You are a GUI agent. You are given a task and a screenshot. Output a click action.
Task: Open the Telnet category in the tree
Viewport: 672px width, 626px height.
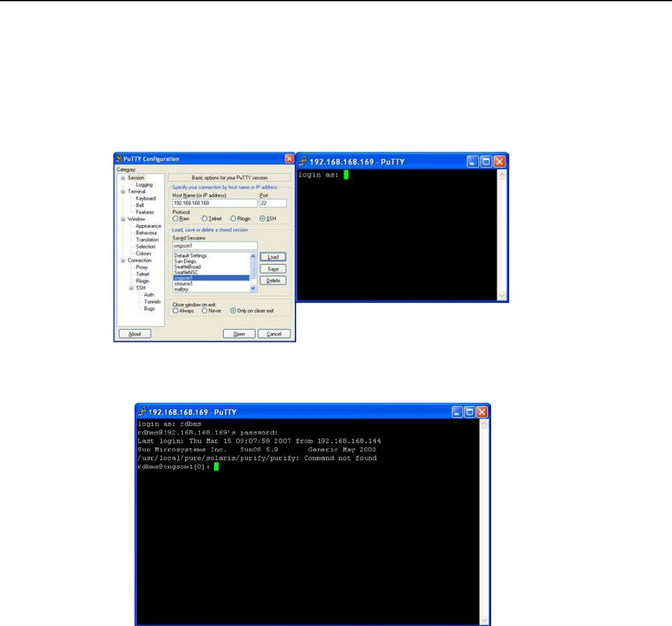pos(143,274)
